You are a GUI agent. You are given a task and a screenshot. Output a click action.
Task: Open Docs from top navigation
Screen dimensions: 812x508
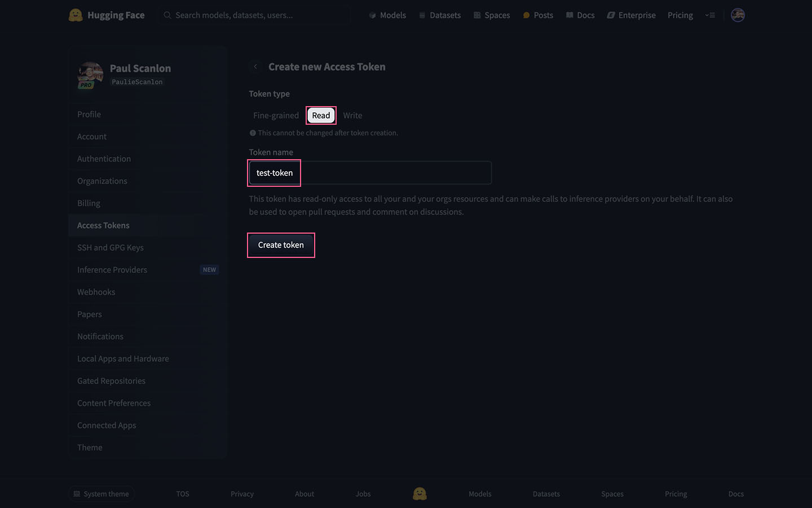[x=580, y=15]
